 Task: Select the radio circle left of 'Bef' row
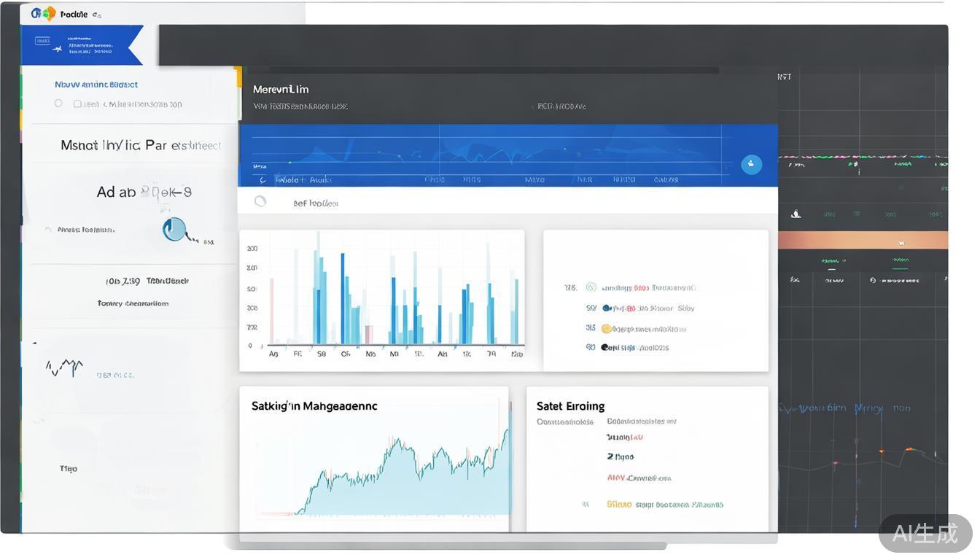coord(260,202)
